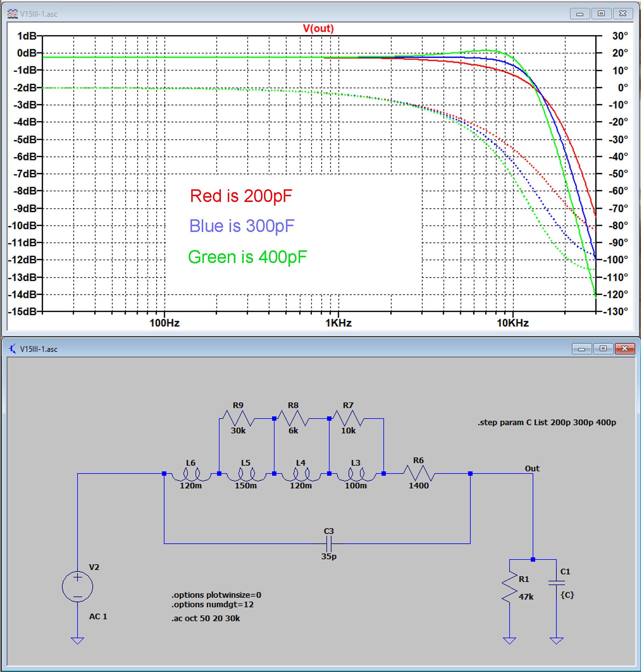The width and height of the screenshot is (641, 672).
Task: Click ground symbol under V2
Action: pyautogui.click(x=77, y=641)
